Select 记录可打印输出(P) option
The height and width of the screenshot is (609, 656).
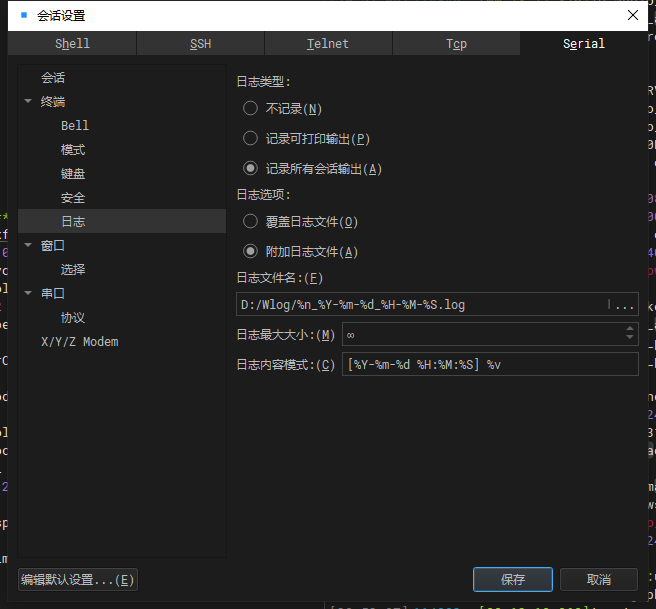click(250, 138)
